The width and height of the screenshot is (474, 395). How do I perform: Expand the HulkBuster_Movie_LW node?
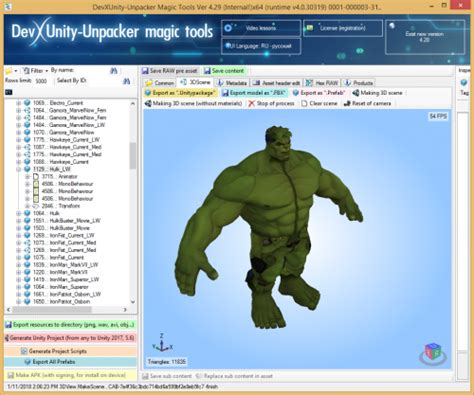(x=19, y=220)
